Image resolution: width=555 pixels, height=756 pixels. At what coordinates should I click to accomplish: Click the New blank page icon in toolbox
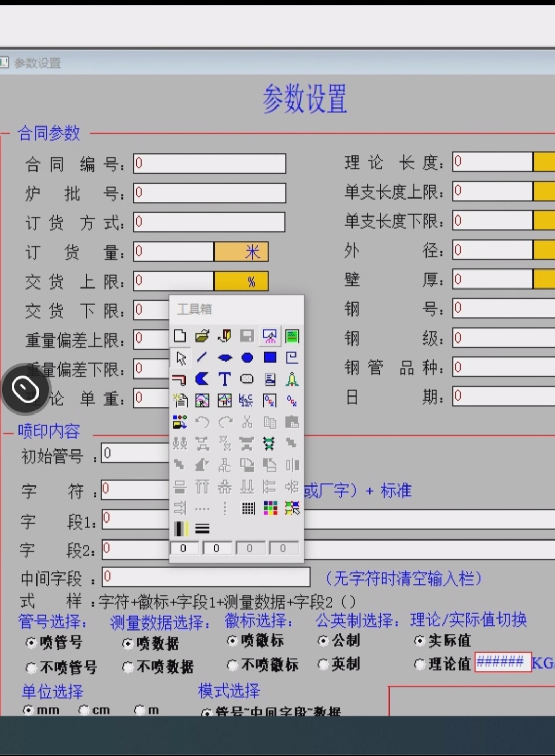pyautogui.click(x=180, y=336)
